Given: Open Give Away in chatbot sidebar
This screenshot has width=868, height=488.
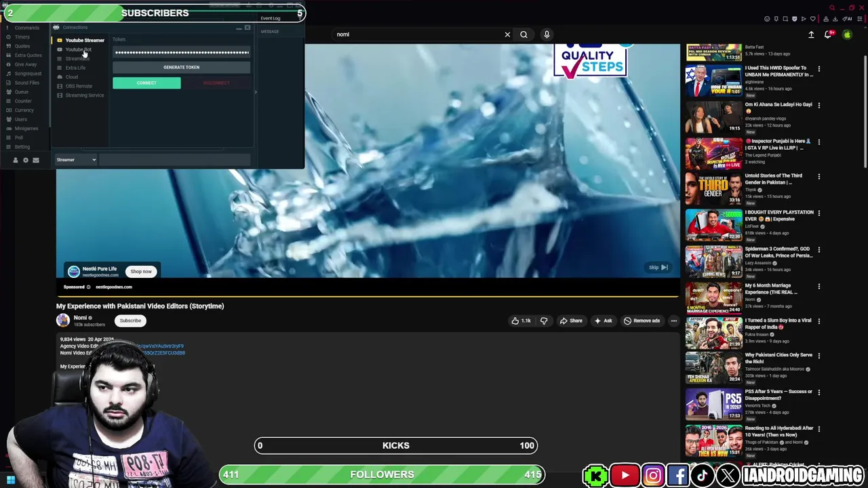Looking at the screenshot, I should click(x=26, y=64).
